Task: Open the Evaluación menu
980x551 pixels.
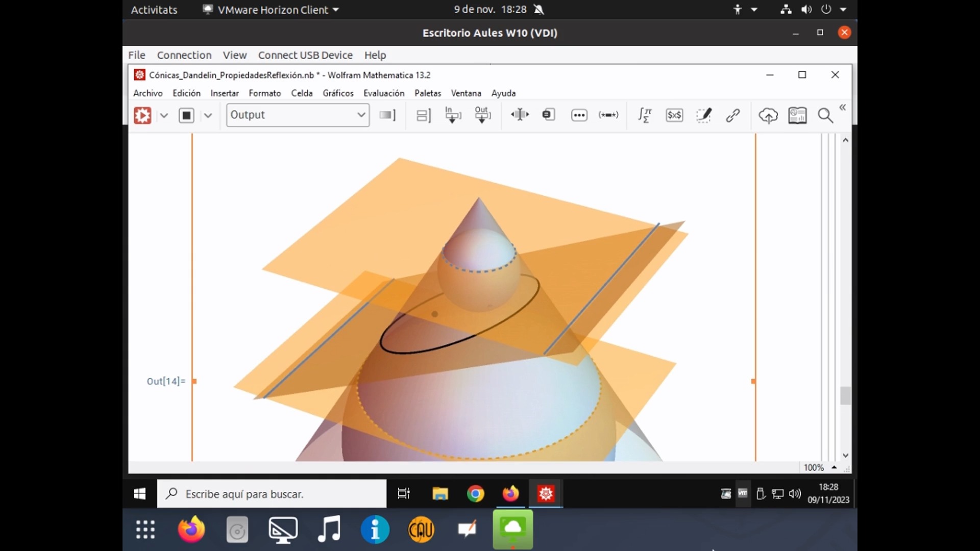Action: point(384,93)
